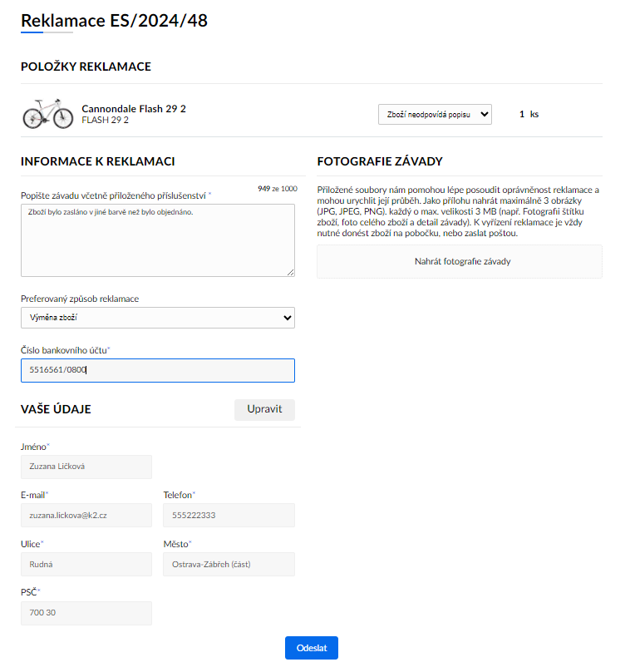Select the E-mail input field
635x672 pixels.
click(86, 515)
